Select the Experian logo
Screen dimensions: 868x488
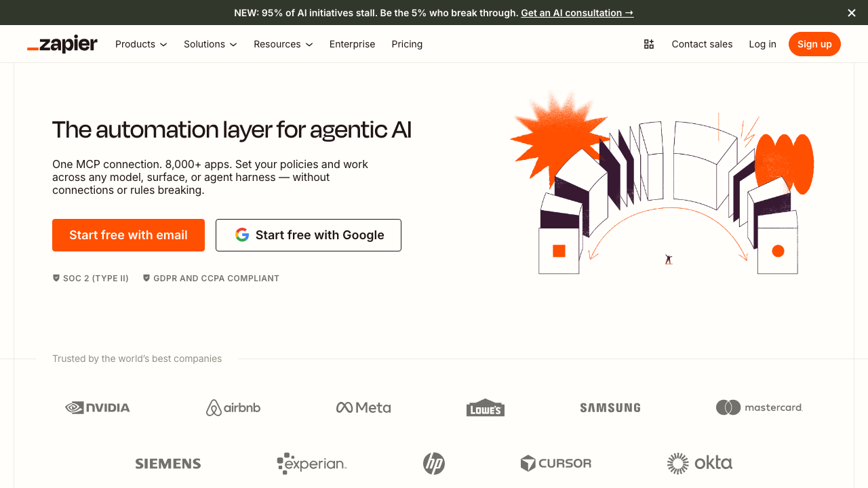pyautogui.click(x=311, y=464)
